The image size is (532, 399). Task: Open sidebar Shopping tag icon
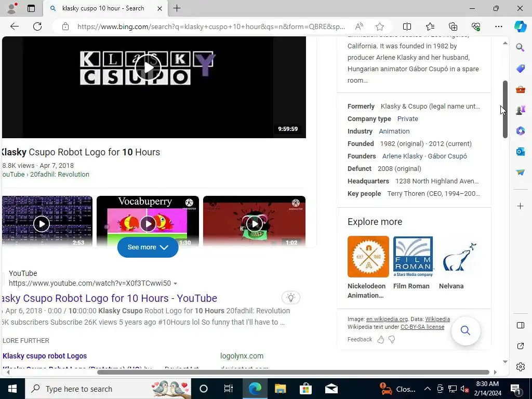pyautogui.click(x=520, y=69)
